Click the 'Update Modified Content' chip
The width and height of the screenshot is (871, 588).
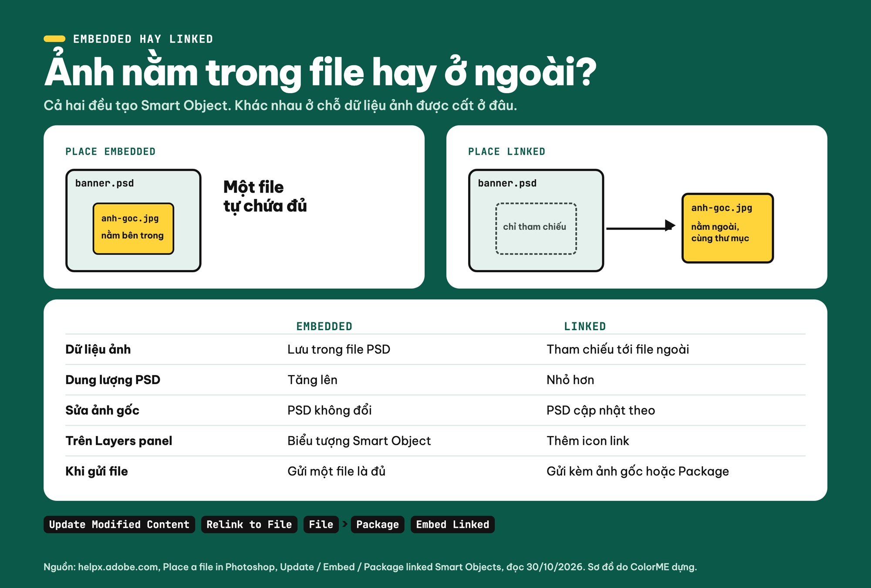119,524
